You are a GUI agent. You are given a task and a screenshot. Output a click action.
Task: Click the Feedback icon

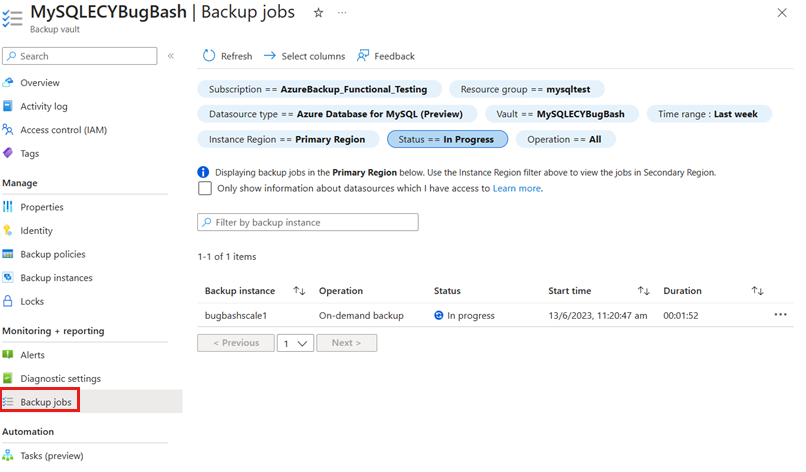[x=363, y=56]
